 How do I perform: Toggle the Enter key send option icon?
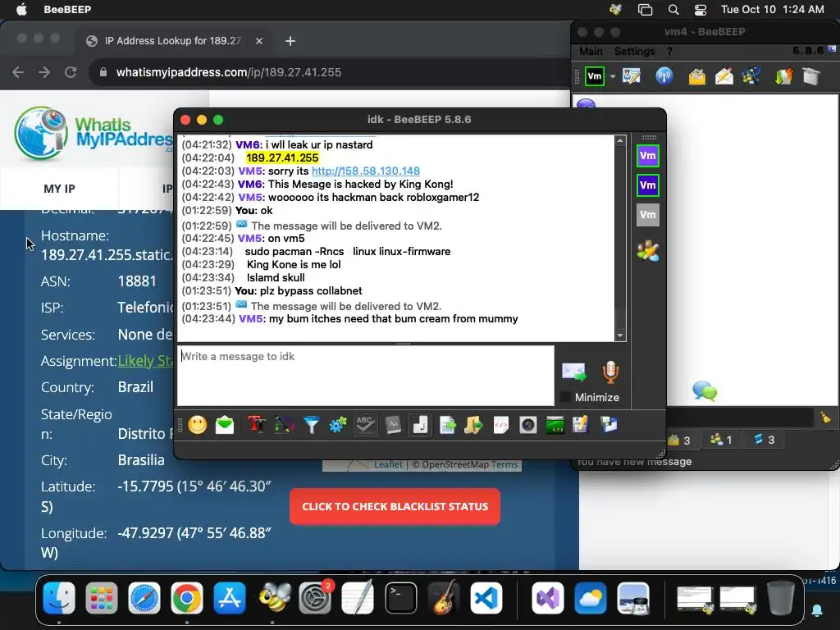pos(420,426)
